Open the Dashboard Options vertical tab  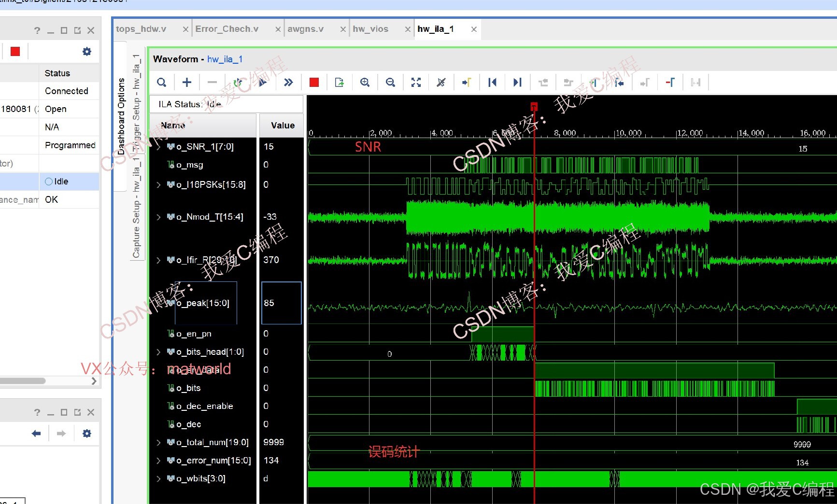[121, 116]
